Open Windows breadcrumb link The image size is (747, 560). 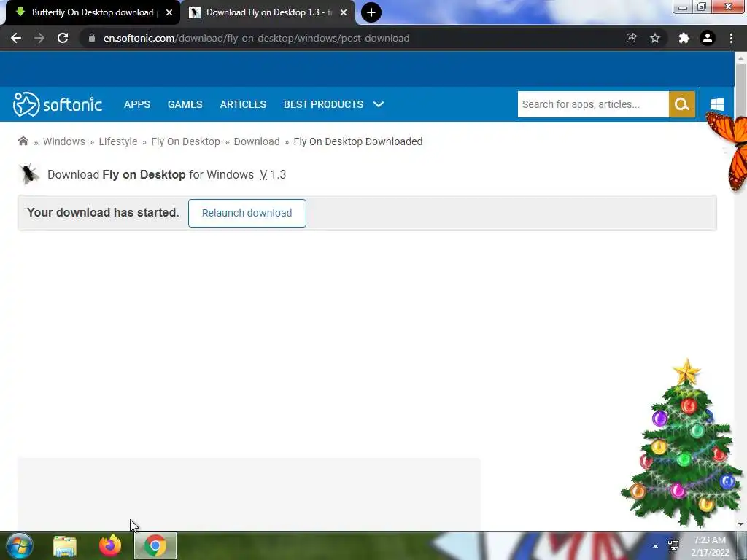(64, 141)
